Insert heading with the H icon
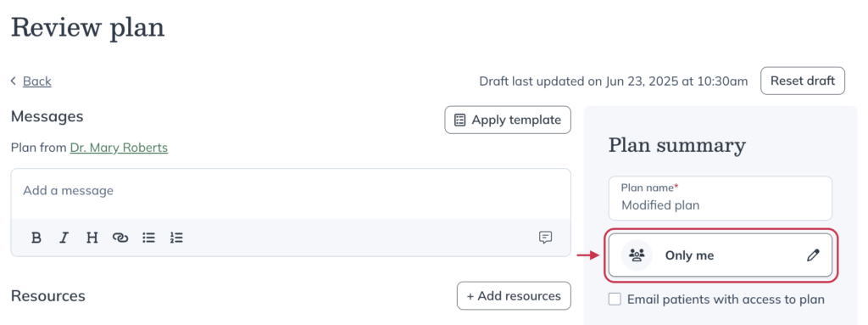Viewport: 868px width, 325px height. point(92,238)
